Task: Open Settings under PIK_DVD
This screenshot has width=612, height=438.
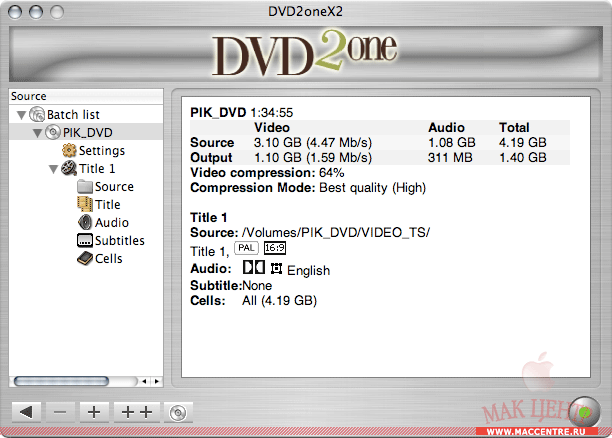Action: tap(102, 151)
